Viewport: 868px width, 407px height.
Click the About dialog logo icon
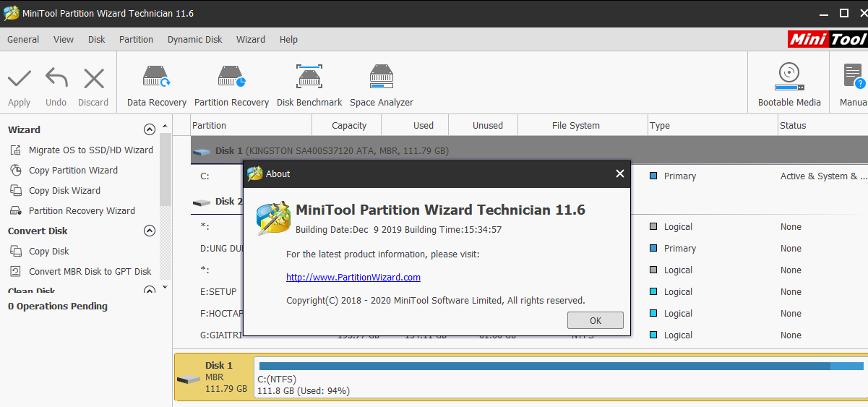click(274, 219)
